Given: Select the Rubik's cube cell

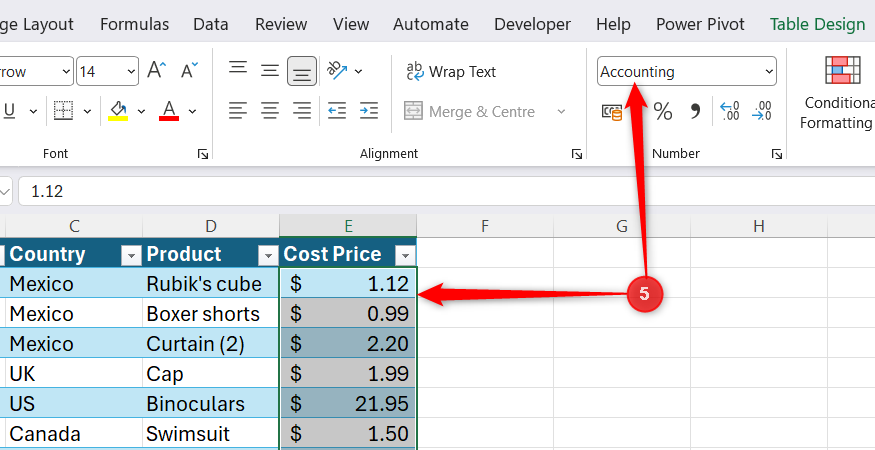Looking at the screenshot, I should coord(211,284).
